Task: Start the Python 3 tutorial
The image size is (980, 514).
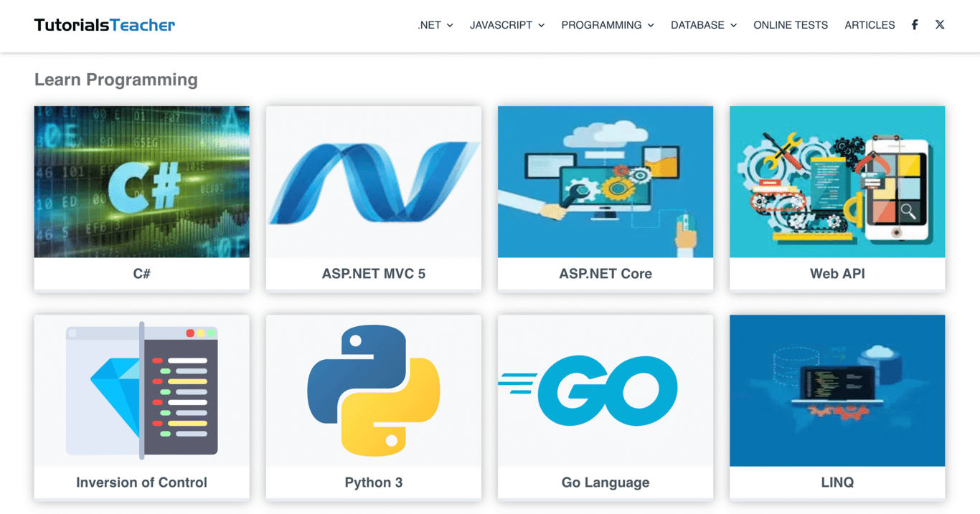Action: point(373,482)
